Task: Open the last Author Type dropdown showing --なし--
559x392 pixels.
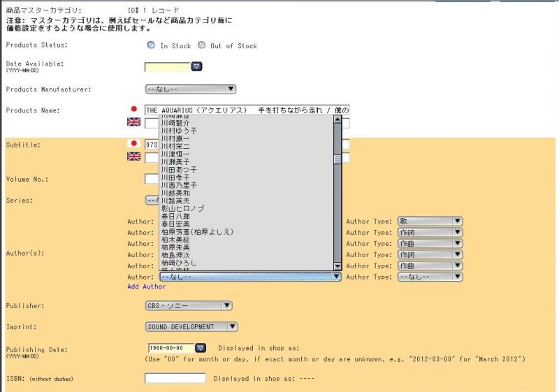Action: click(x=430, y=277)
